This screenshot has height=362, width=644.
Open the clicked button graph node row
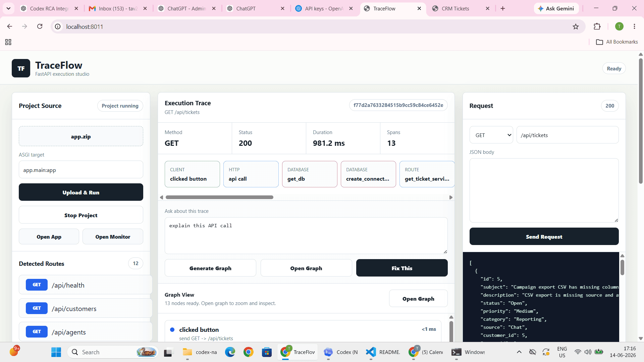(303, 332)
